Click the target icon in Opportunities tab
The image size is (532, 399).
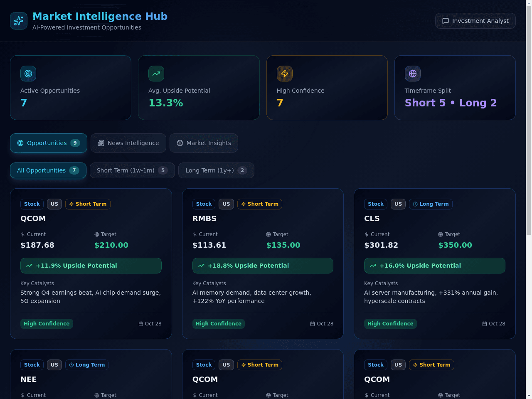tap(20, 143)
